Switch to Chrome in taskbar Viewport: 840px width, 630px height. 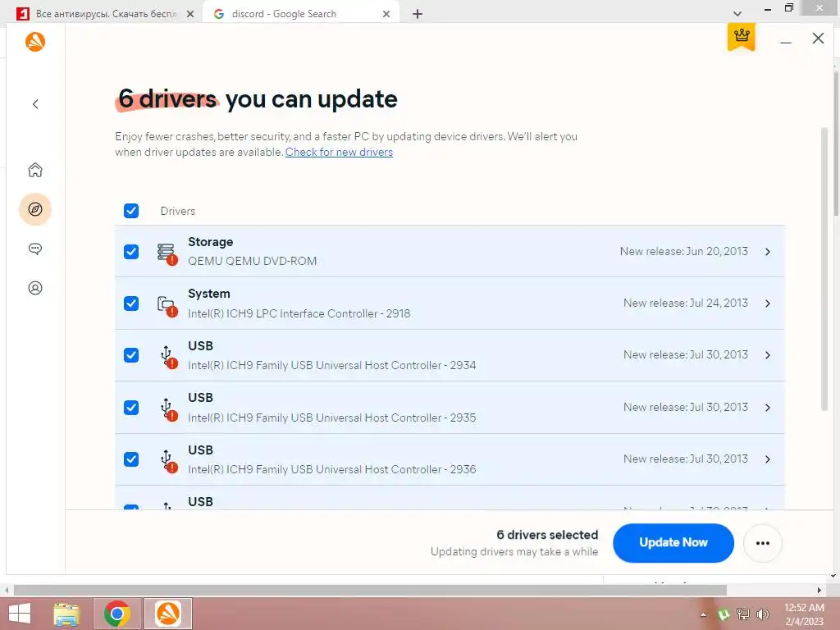pos(117,614)
